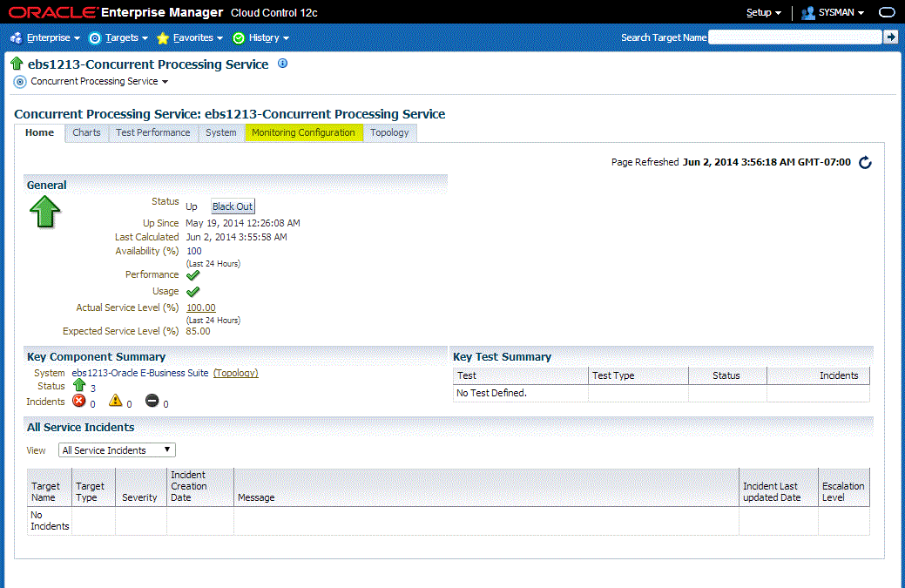Switch to the Home tab
Viewport: 905px width, 588px height.
pos(39,132)
